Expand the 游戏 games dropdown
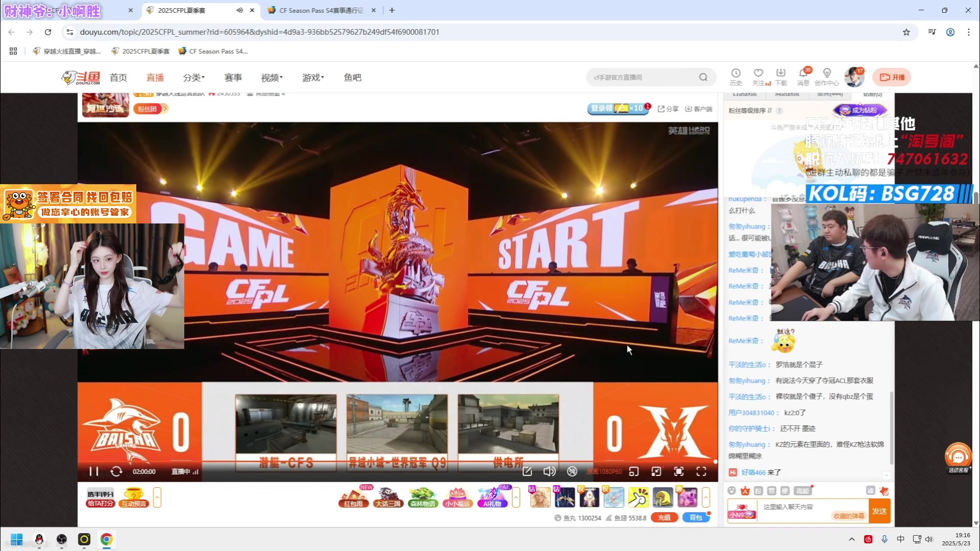 tap(313, 78)
